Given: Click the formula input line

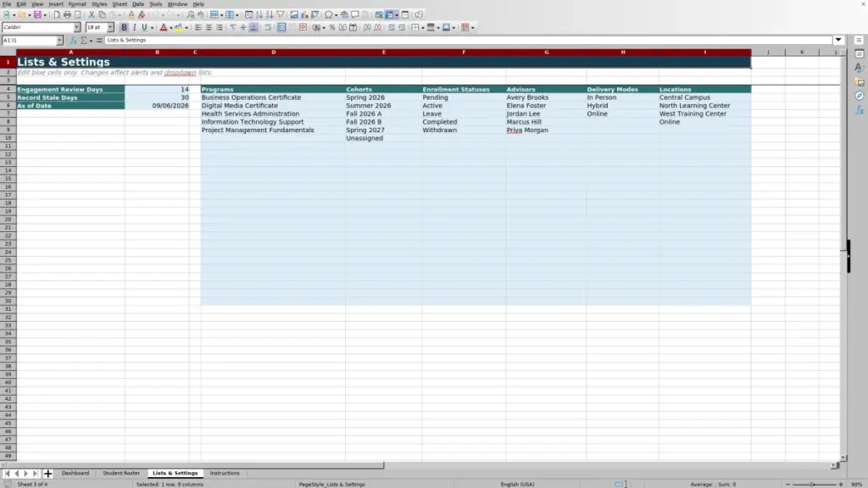Looking at the screenshot, I should pos(468,41).
